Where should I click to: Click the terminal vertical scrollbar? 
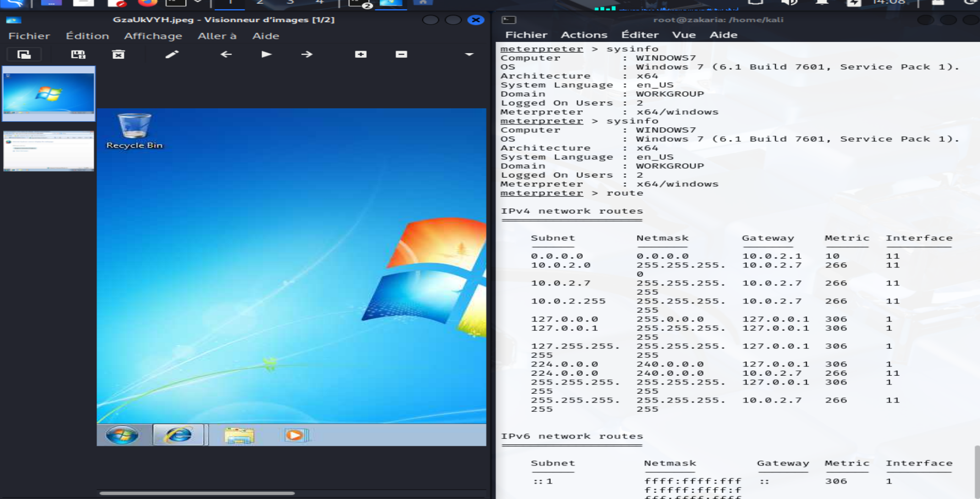point(977,472)
